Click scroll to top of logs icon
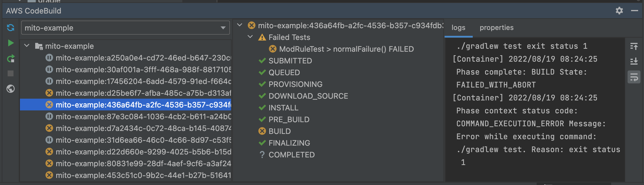The height and width of the screenshot is (185, 644). (634, 46)
